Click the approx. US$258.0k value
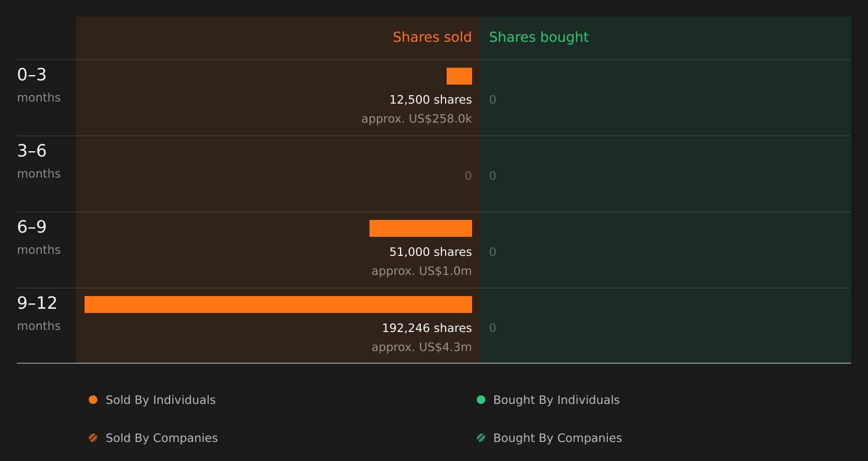 (x=417, y=119)
